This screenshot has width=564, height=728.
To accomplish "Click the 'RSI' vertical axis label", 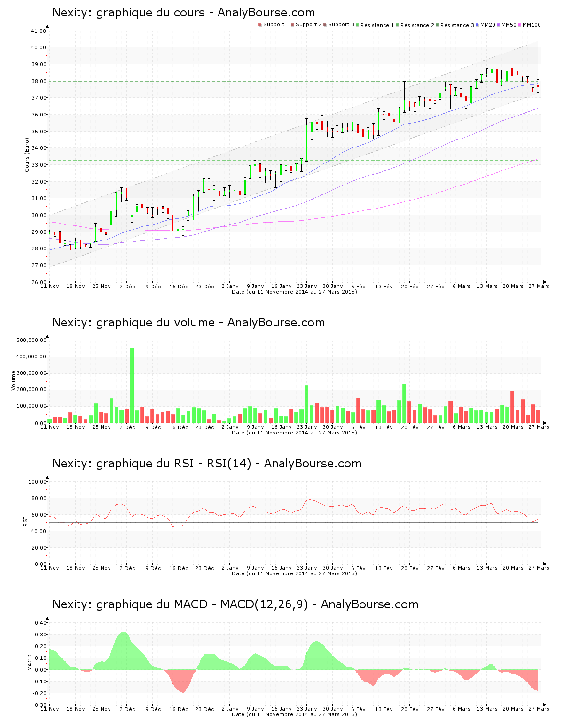I will 25,521.
